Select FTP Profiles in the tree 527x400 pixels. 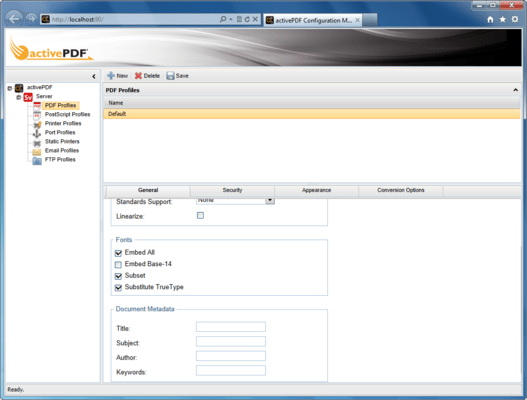click(x=60, y=160)
